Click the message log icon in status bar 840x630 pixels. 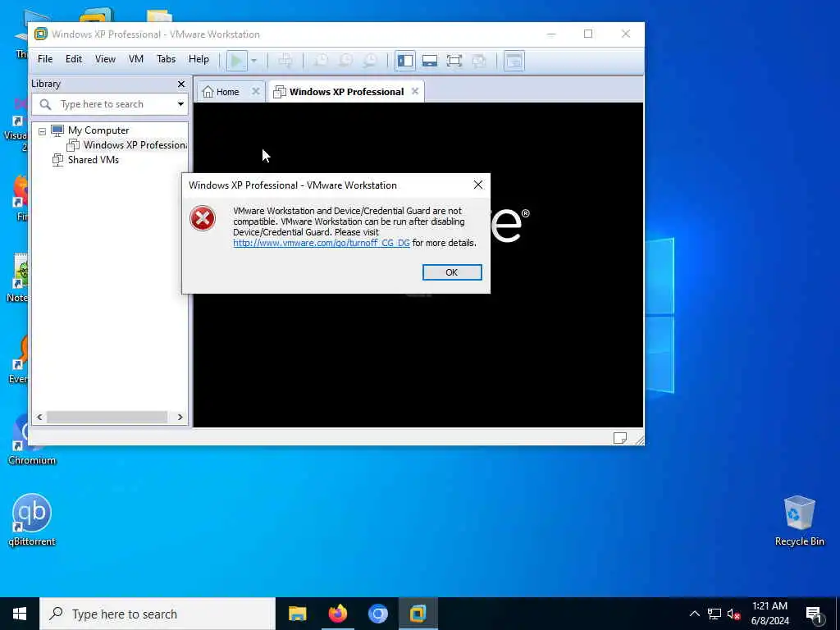620,438
